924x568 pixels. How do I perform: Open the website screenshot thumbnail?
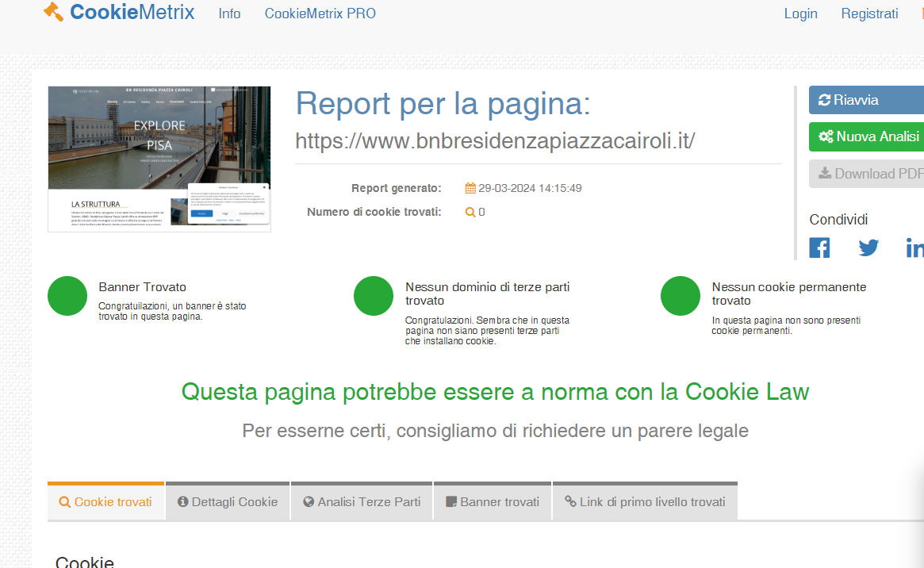[x=159, y=159]
